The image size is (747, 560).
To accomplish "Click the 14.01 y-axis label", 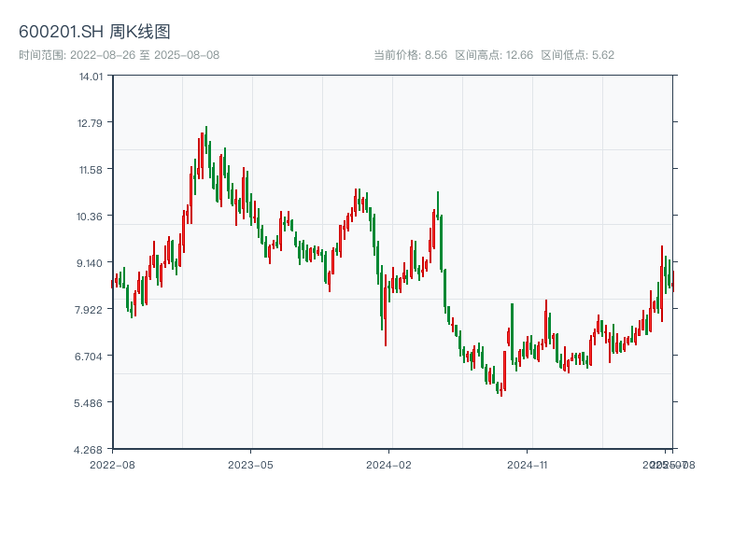I will [91, 77].
